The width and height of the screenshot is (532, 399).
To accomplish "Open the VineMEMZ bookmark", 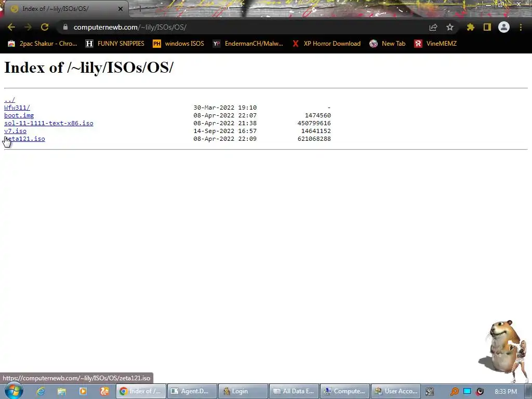I will click(x=436, y=44).
